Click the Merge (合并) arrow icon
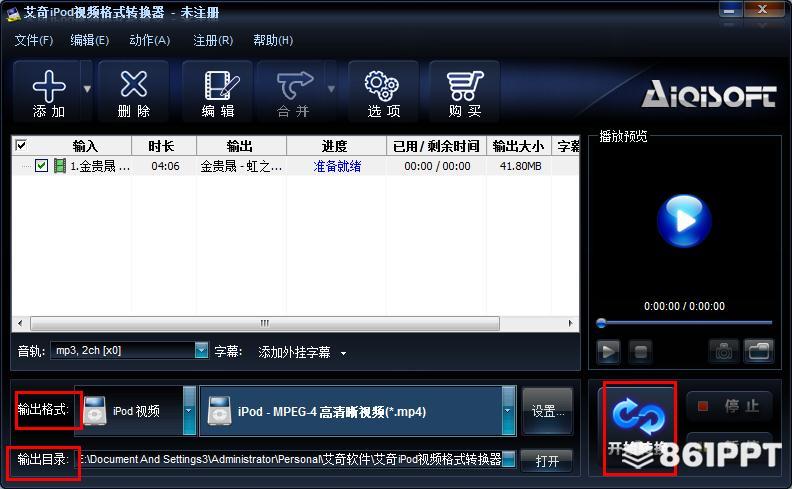 click(x=295, y=85)
